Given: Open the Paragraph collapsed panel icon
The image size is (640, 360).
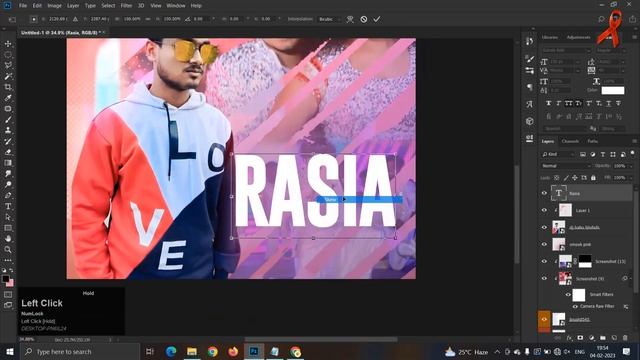Looking at the screenshot, I should point(530,87).
